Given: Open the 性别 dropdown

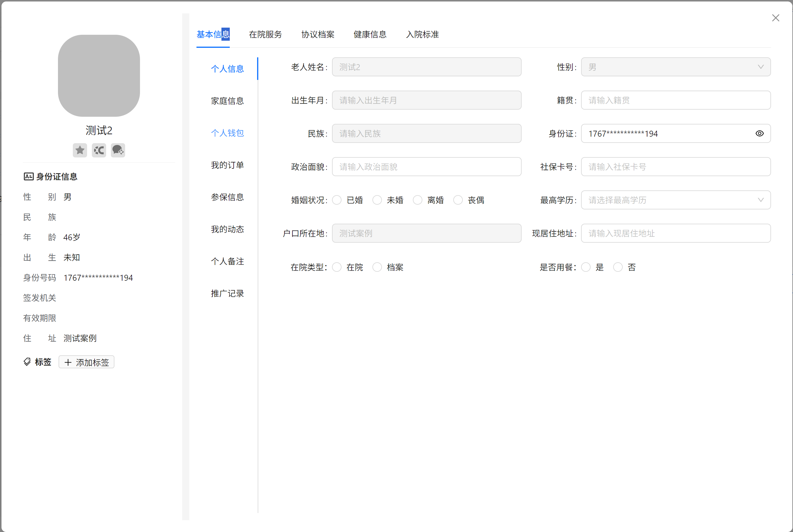Looking at the screenshot, I should pyautogui.click(x=676, y=67).
